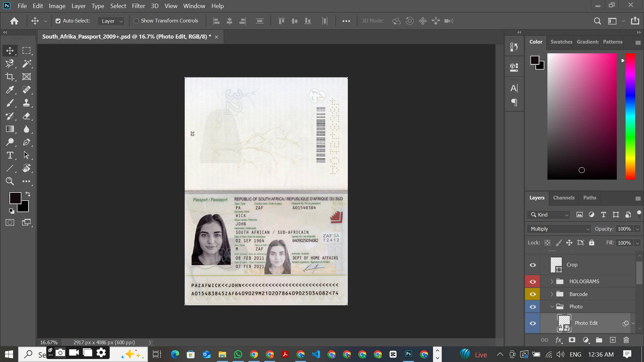The image size is (644, 362).
Task: Open the Multiply blend mode dropdown
Action: [x=559, y=229]
